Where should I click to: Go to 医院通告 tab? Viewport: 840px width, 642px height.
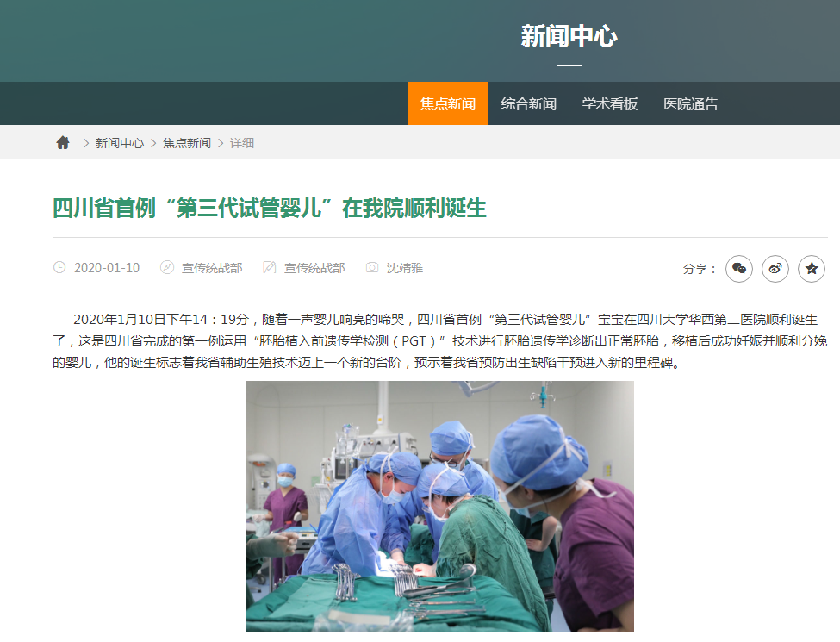pyautogui.click(x=691, y=103)
